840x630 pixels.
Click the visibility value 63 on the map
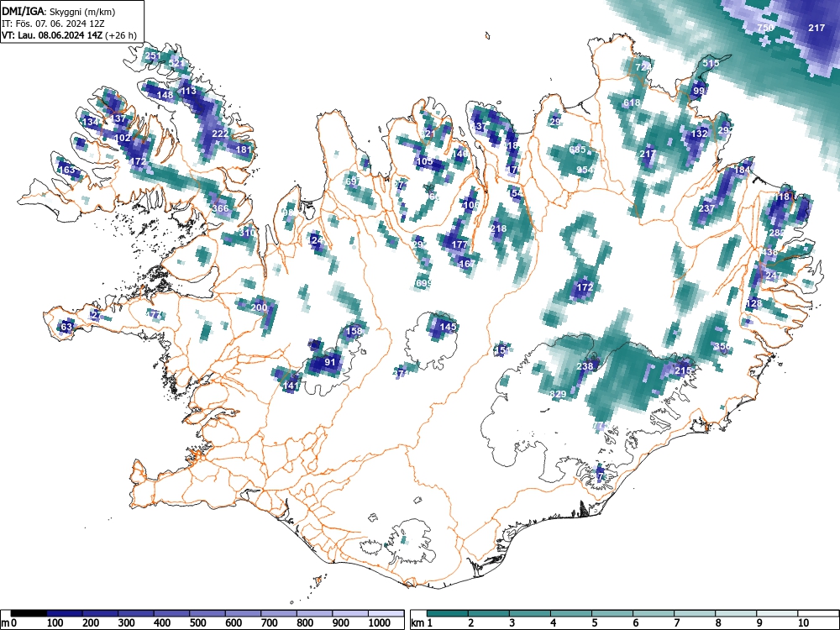(66, 327)
